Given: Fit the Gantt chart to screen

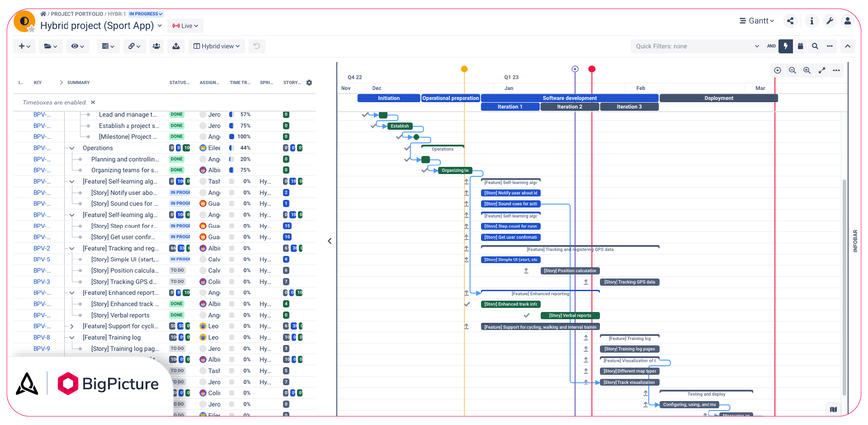Looking at the screenshot, I should (x=822, y=70).
